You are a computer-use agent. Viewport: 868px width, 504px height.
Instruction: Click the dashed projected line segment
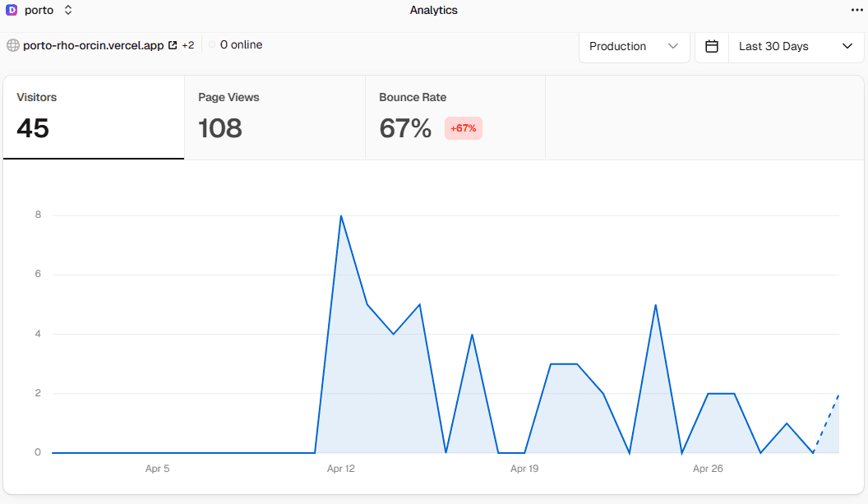[x=826, y=423]
